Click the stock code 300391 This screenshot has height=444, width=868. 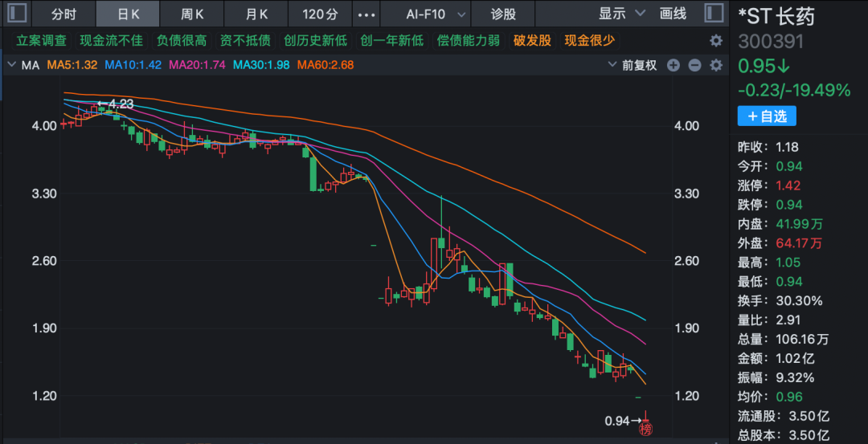point(771,42)
